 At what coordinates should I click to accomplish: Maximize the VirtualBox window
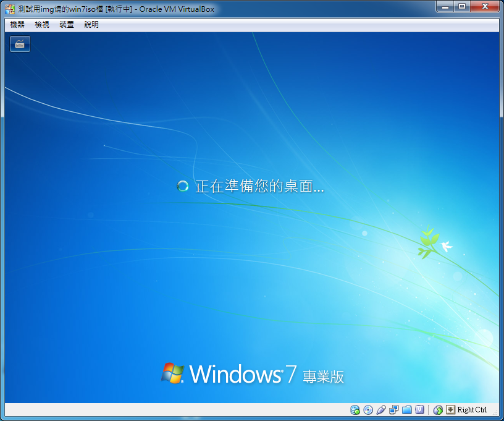(462, 6)
